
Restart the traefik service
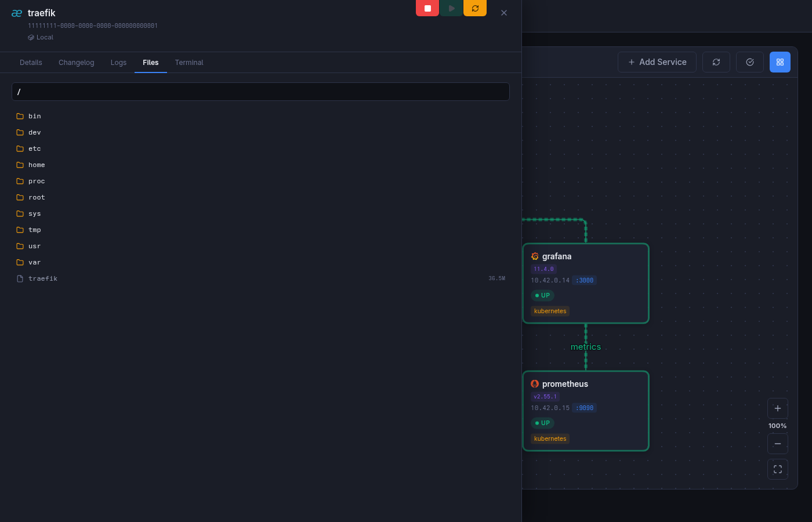[x=475, y=8]
